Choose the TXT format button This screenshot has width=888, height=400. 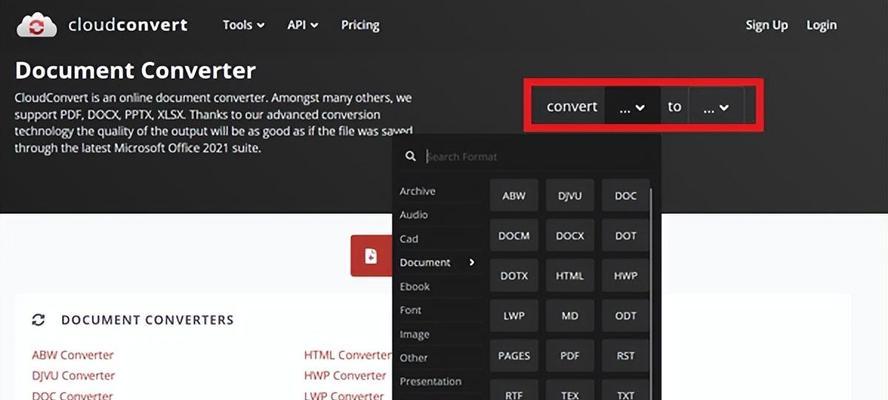click(x=626, y=390)
